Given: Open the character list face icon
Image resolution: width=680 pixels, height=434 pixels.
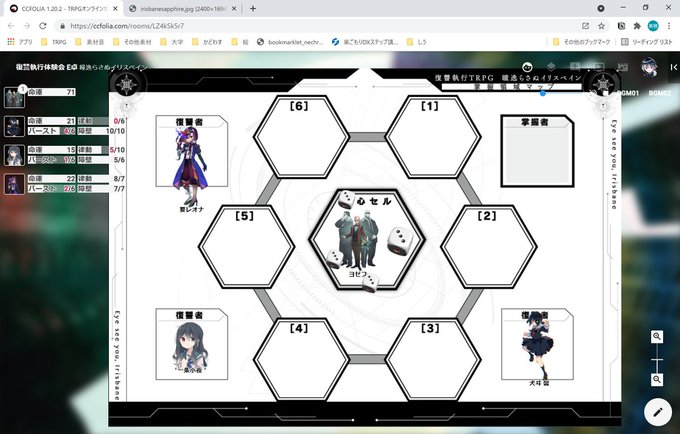Looking at the screenshot, I should point(527,67).
